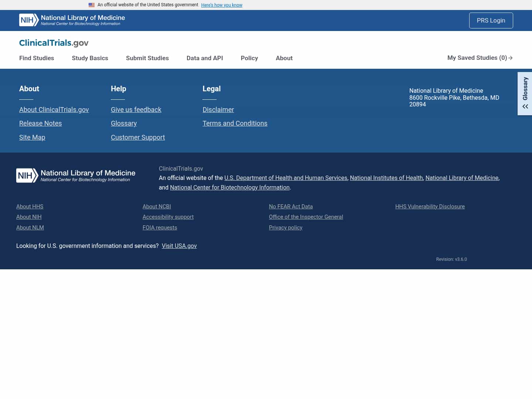
Task: Open the Data and API menu
Action: [205, 58]
